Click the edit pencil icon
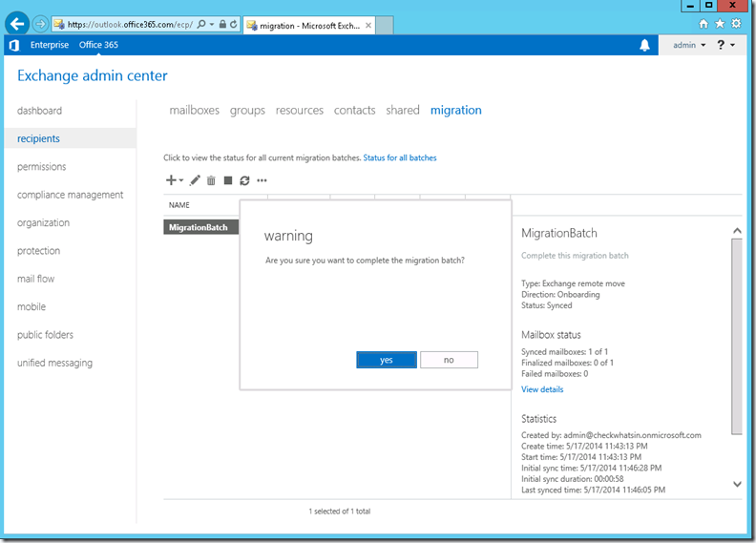The image size is (756, 543). [x=195, y=180]
